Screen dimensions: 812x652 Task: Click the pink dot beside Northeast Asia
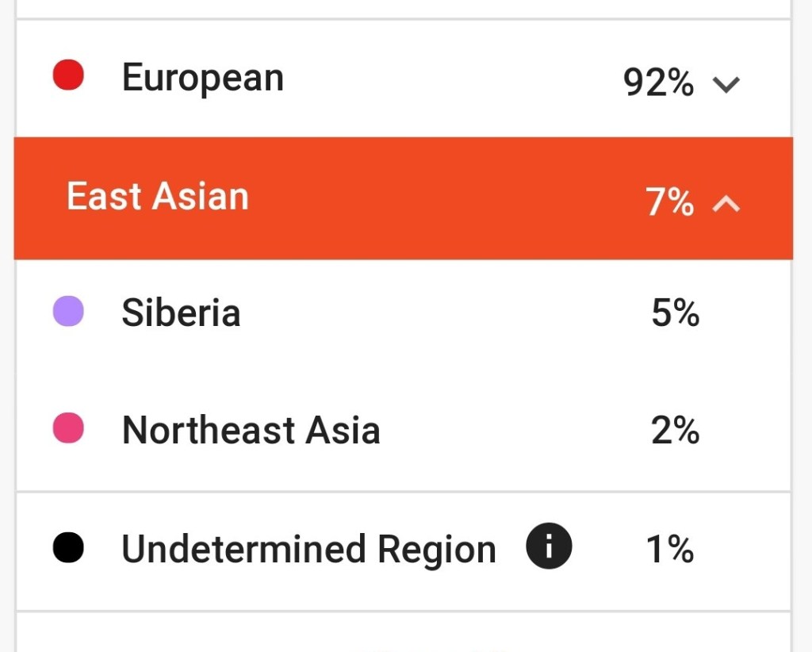tap(68, 428)
